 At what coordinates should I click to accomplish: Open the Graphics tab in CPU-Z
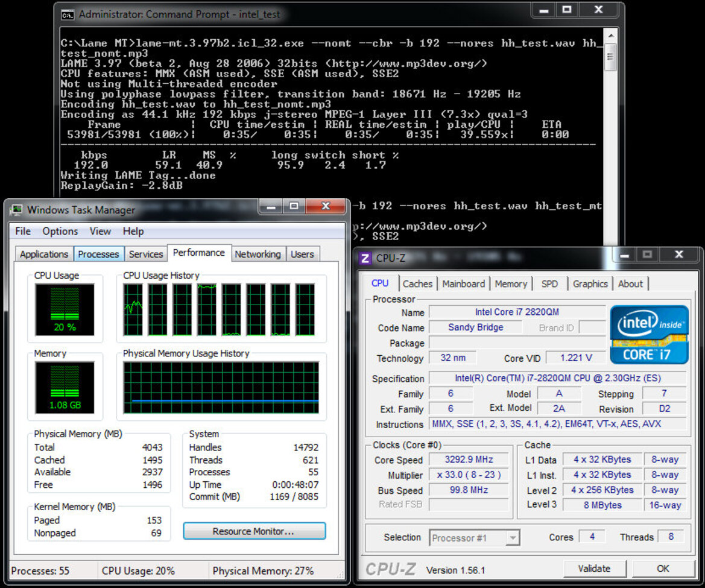click(590, 283)
